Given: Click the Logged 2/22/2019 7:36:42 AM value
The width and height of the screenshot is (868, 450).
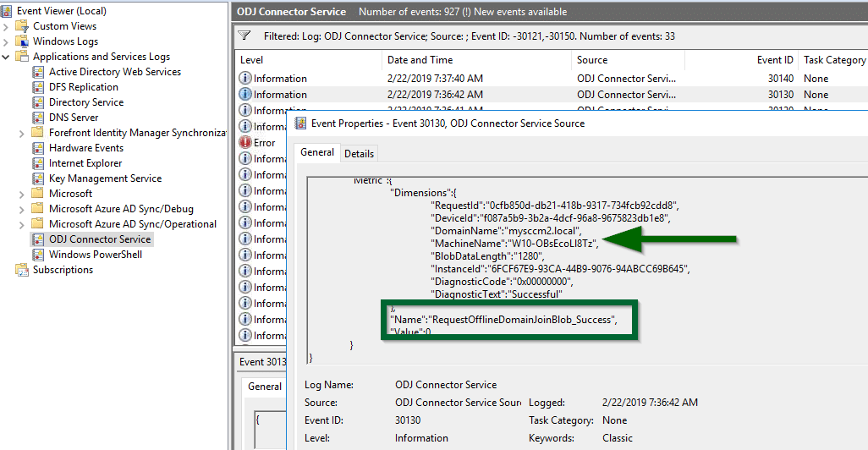Looking at the screenshot, I should coord(650,403).
